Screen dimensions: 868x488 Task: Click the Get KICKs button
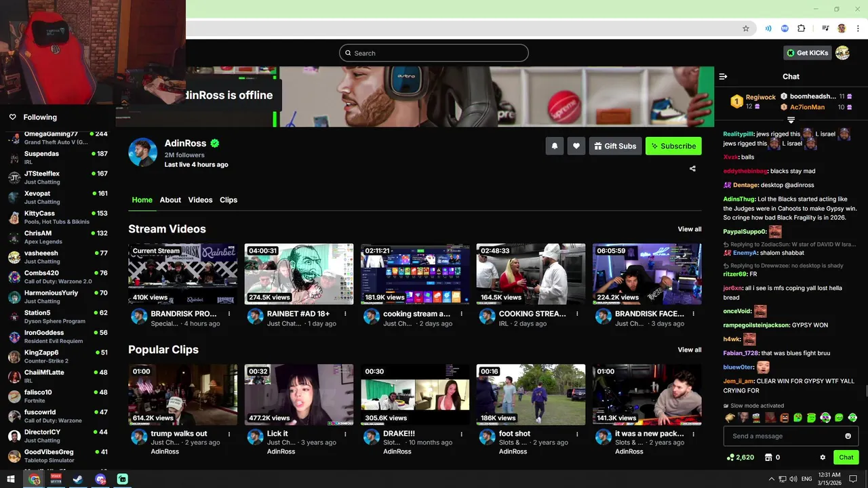click(x=808, y=53)
